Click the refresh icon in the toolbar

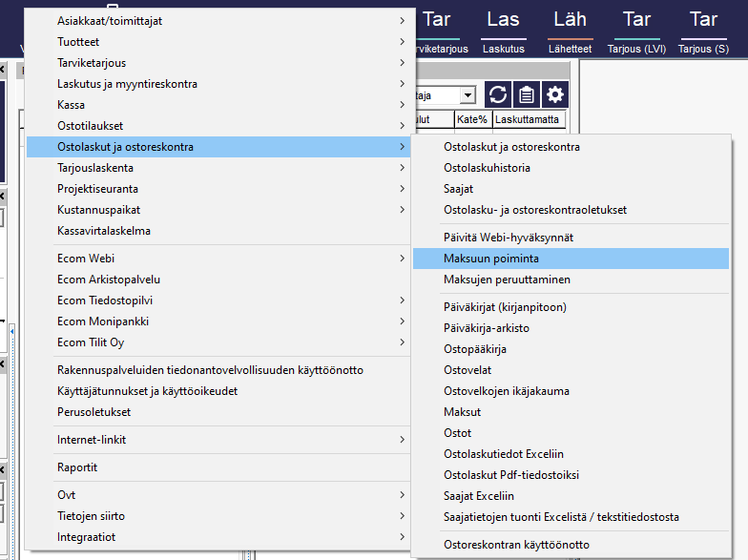[x=497, y=94]
